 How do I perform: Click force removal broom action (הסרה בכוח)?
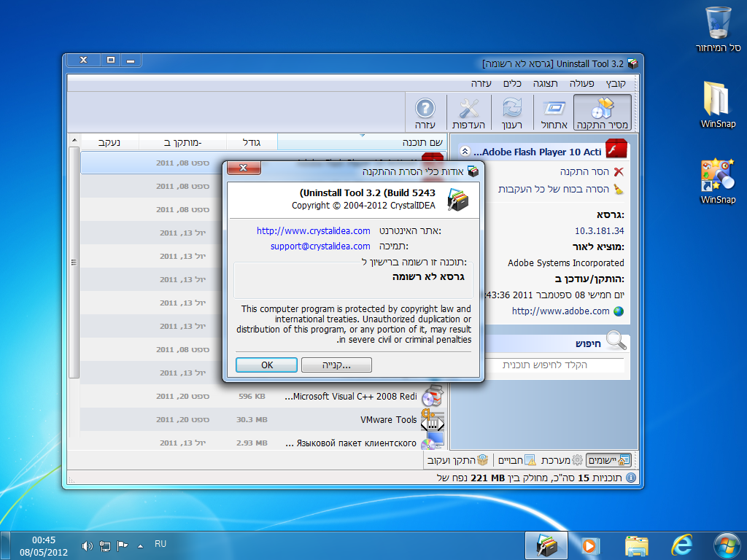561,189
